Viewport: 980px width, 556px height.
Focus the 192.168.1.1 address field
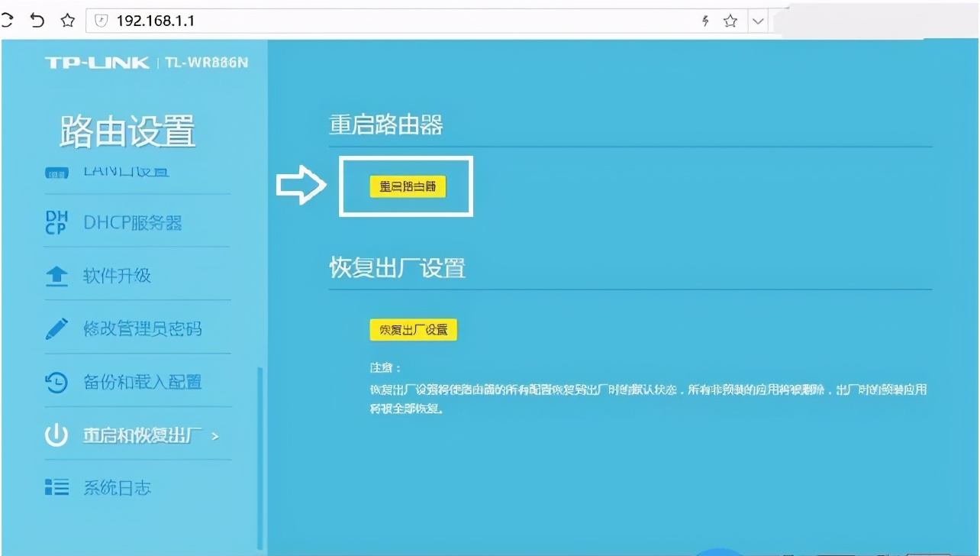click(x=382, y=21)
